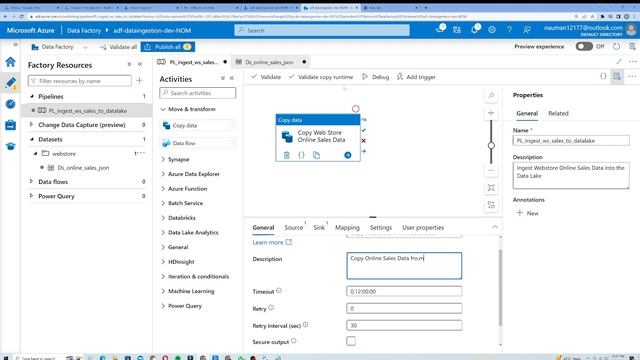Open the help question mark icon

click(x=509, y=30)
